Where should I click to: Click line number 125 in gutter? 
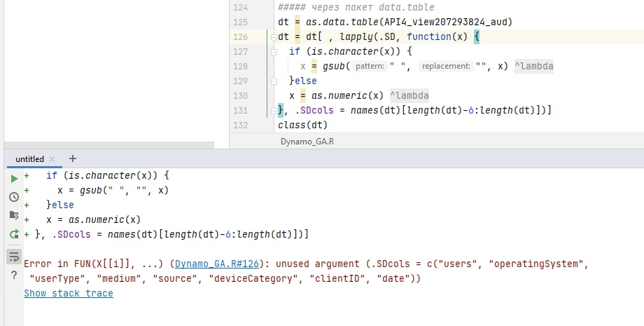coord(240,22)
